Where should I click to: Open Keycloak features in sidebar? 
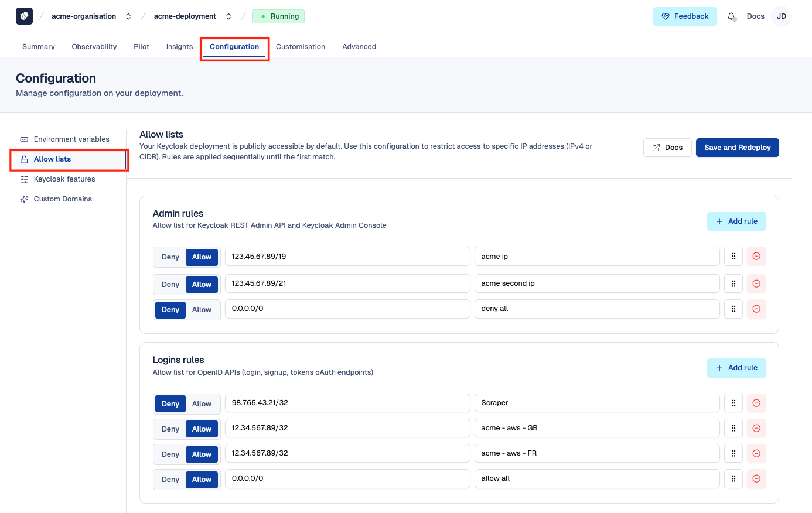pyautogui.click(x=64, y=179)
